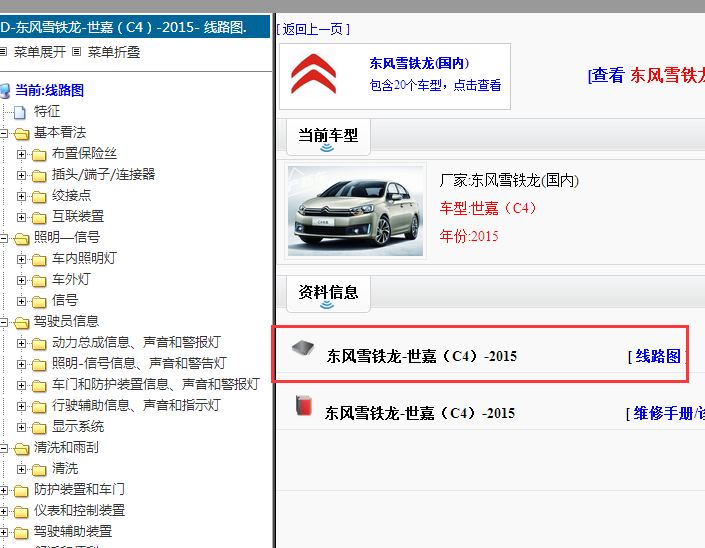Click folder icon beside 布置保险丝

[x=39, y=155]
